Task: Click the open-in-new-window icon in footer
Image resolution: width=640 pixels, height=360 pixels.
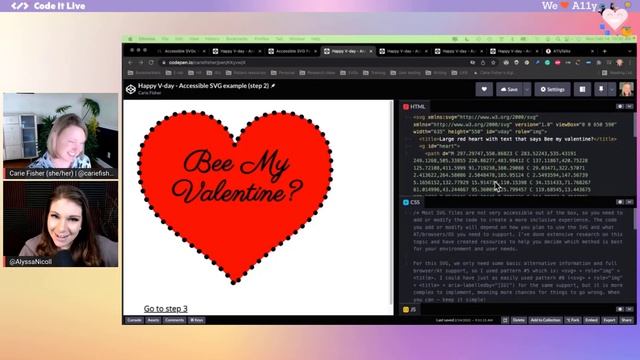Action: [505, 320]
